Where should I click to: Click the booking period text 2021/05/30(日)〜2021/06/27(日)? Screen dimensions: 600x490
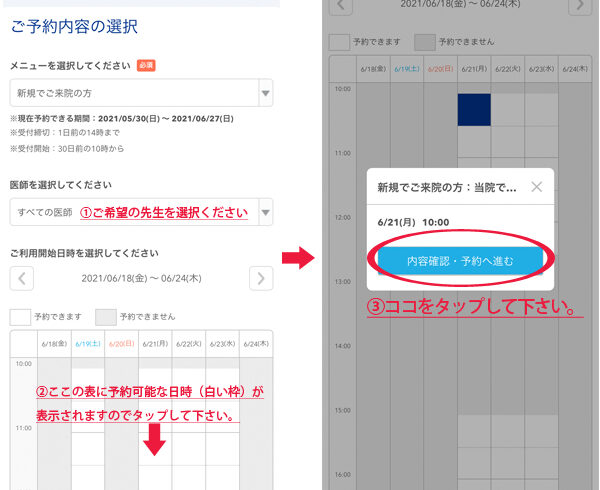point(166,119)
